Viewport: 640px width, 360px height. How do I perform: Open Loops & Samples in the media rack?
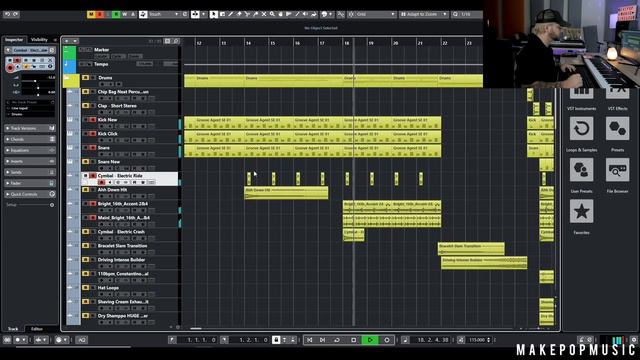(x=581, y=129)
